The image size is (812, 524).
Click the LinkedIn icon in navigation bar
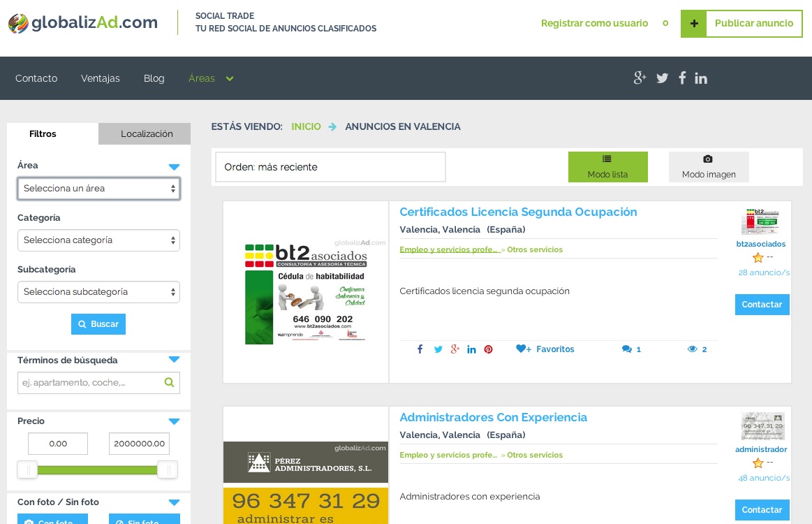click(x=701, y=78)
